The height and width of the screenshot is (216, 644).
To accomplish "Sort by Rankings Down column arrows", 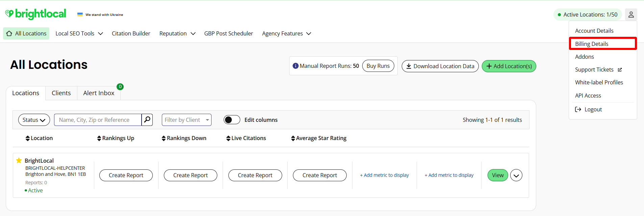I will point(164,138).
